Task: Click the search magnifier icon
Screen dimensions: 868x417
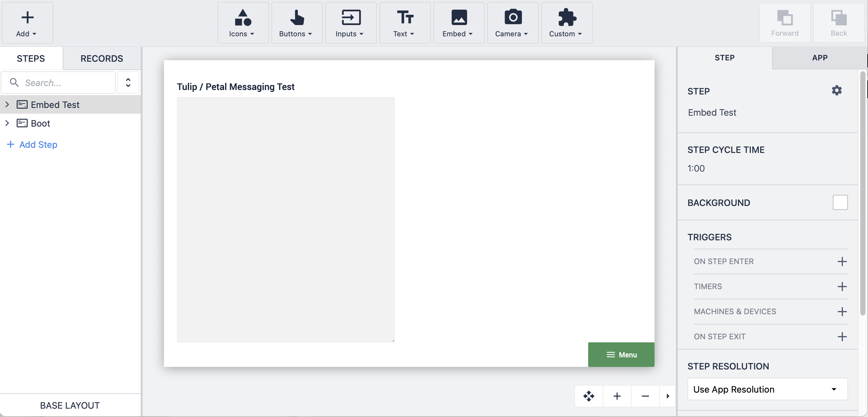Action: point(14,82)
